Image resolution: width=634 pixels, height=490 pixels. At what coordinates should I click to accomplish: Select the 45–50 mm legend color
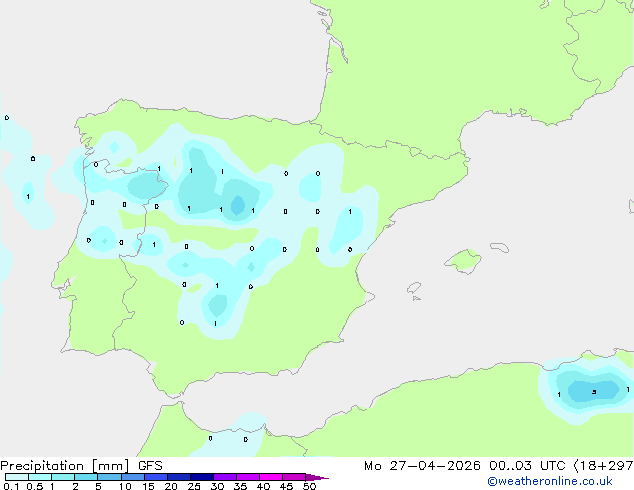294,477
